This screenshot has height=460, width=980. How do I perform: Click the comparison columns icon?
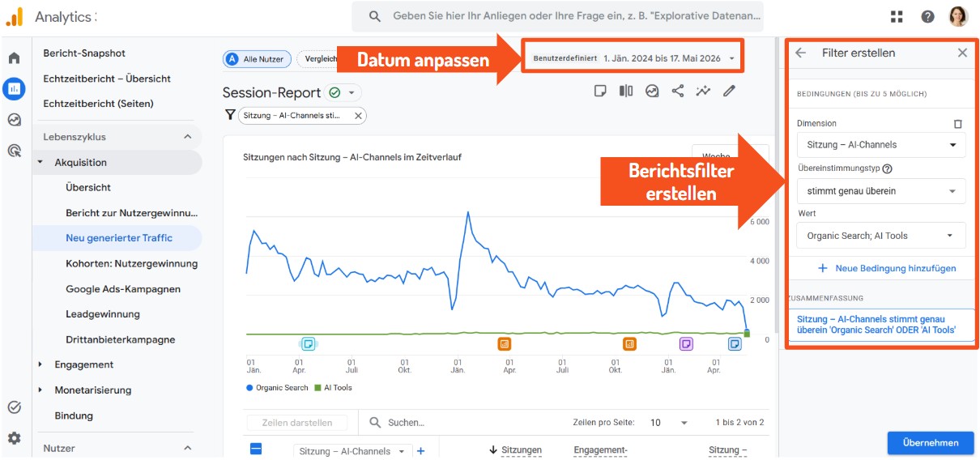click(x=626, y=91)
